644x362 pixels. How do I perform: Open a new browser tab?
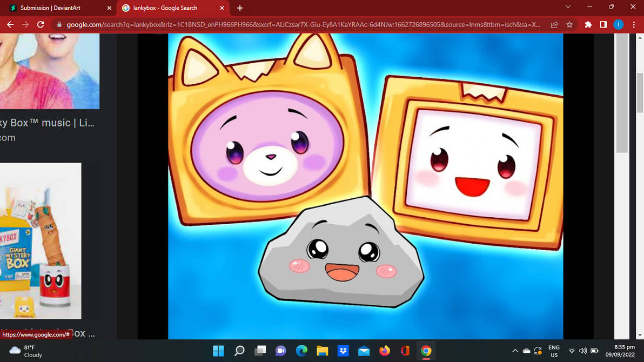tap(239, 8)
